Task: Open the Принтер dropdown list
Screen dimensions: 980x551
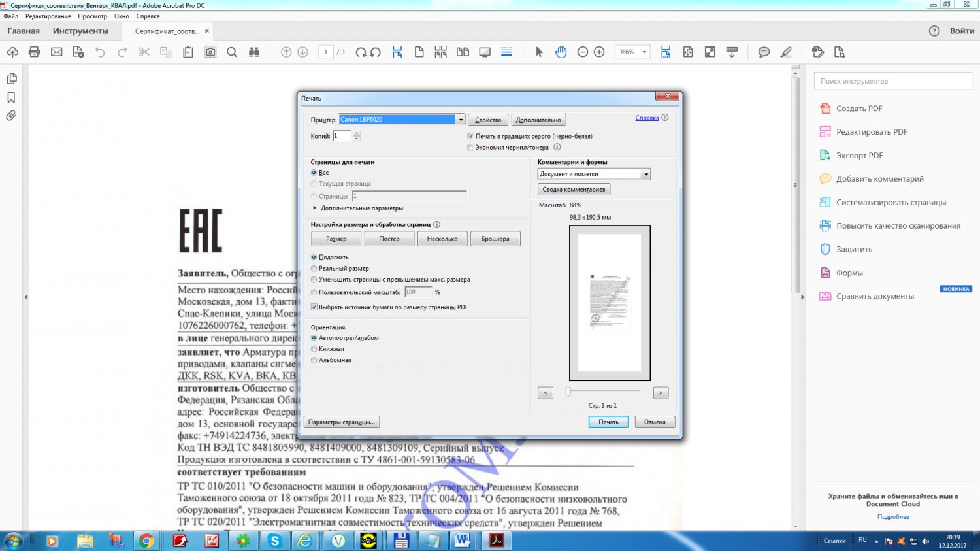Action: click(461, 120)
